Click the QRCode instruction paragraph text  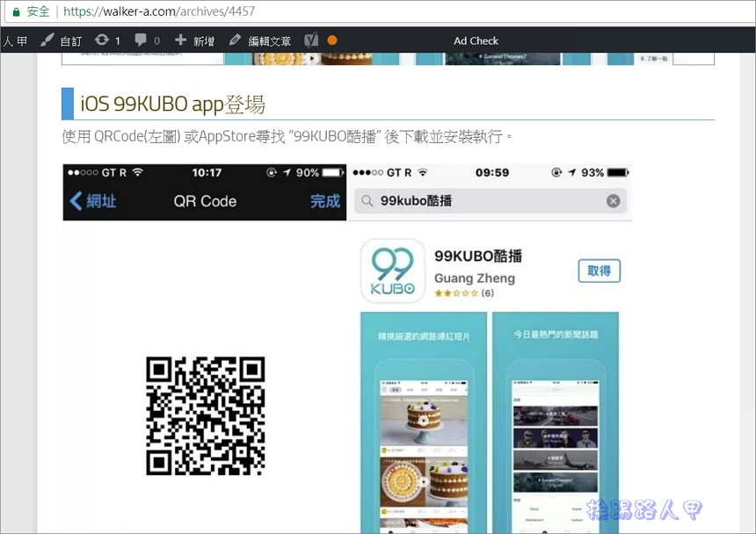point(287,137)
